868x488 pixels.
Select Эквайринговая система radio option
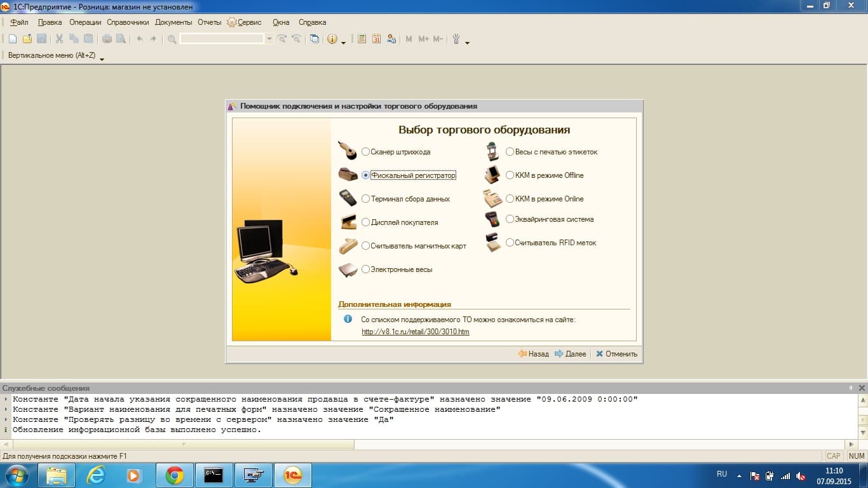510,219
